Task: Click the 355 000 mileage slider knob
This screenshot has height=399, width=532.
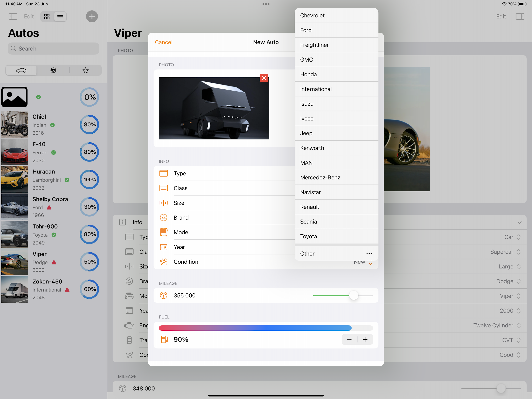Action: (x=354, y=295)
